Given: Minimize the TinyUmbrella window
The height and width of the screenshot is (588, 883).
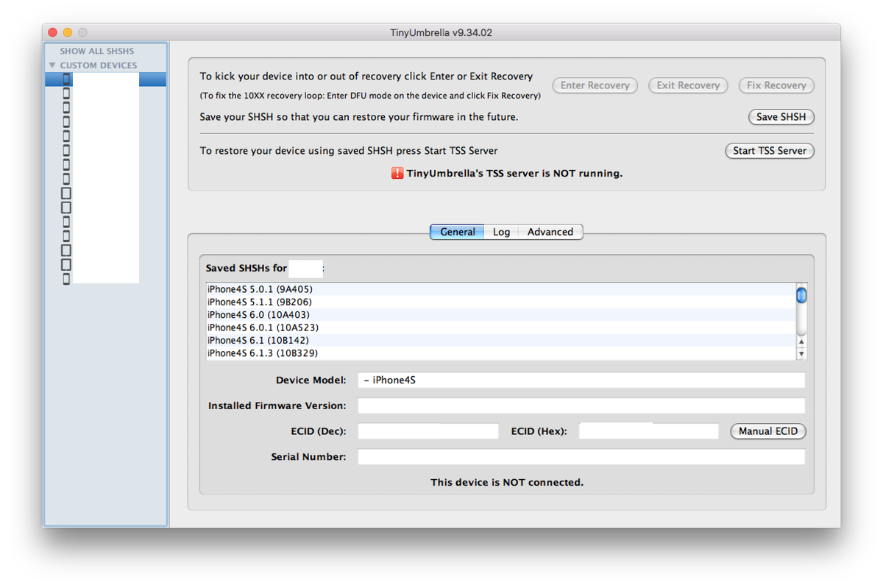Looking at the screenshot, I should point(68,32).
